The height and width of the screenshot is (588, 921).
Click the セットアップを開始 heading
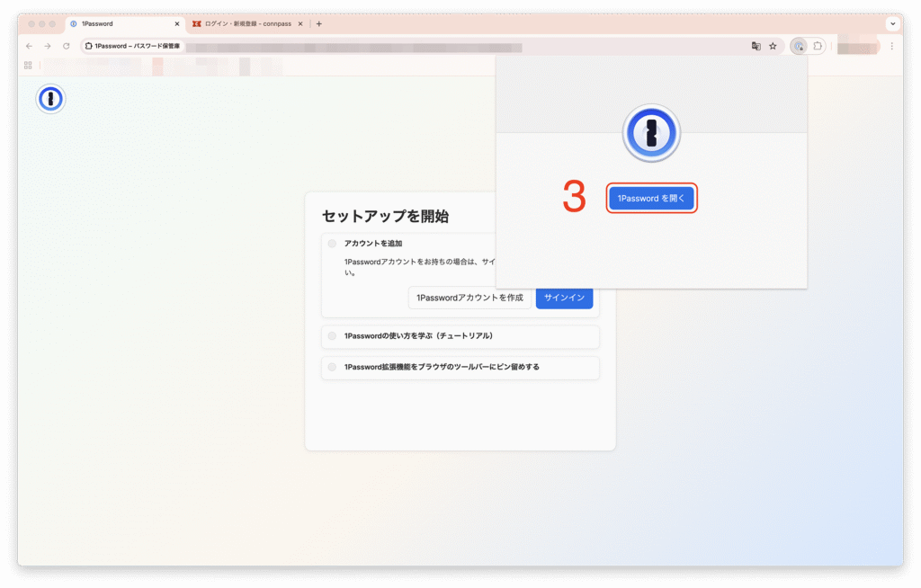385,216
